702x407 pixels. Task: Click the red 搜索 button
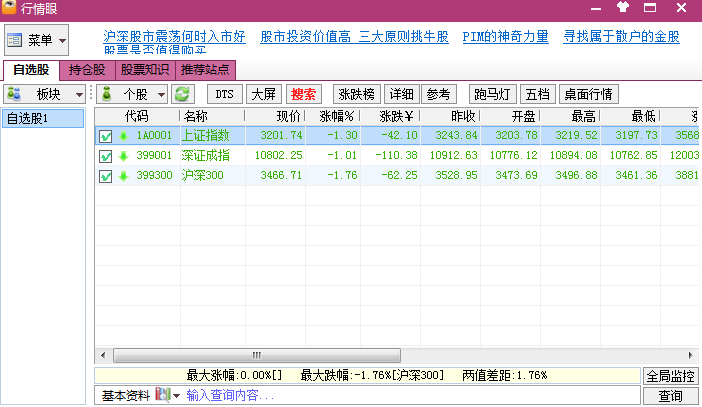pyautogui.click(x=303, y=94)
